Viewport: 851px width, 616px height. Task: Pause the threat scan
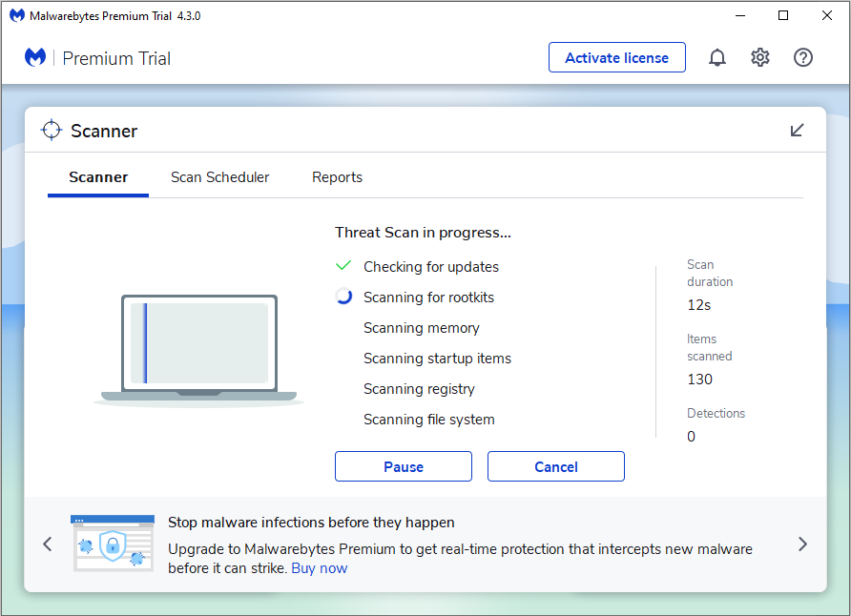tap(404, 466)
